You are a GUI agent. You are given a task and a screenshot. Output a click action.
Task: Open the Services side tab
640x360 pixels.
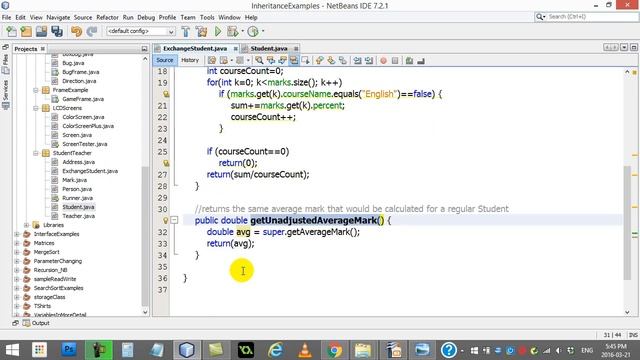click(5, 94)
